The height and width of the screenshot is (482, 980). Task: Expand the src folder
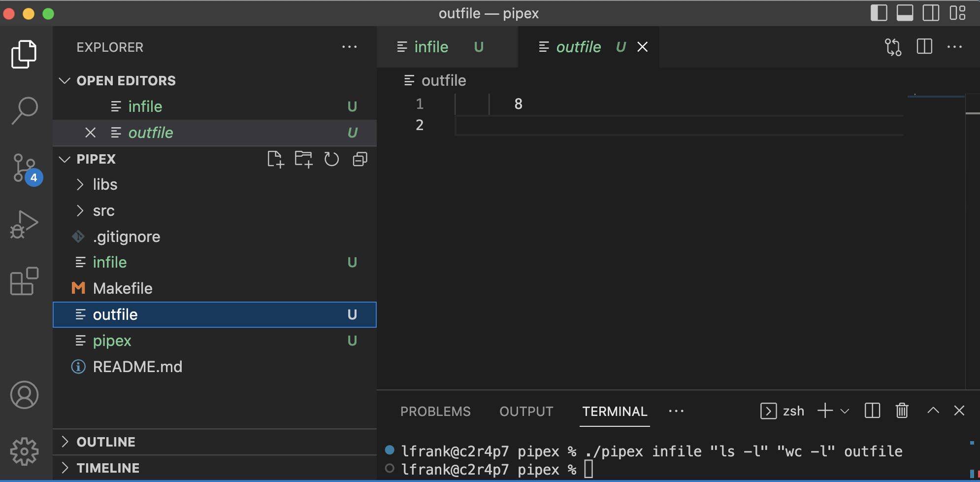point(215,210)
